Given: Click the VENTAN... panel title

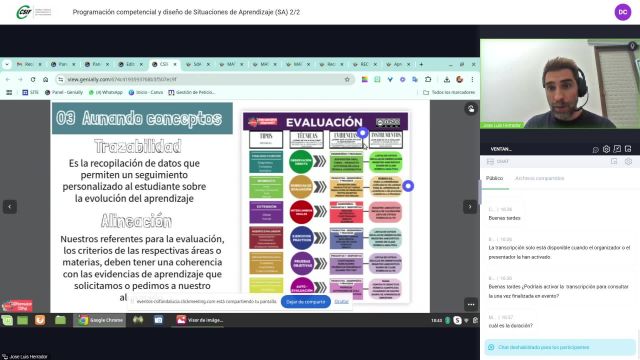Looking at the screenshot, I should (x=501, y=149).
